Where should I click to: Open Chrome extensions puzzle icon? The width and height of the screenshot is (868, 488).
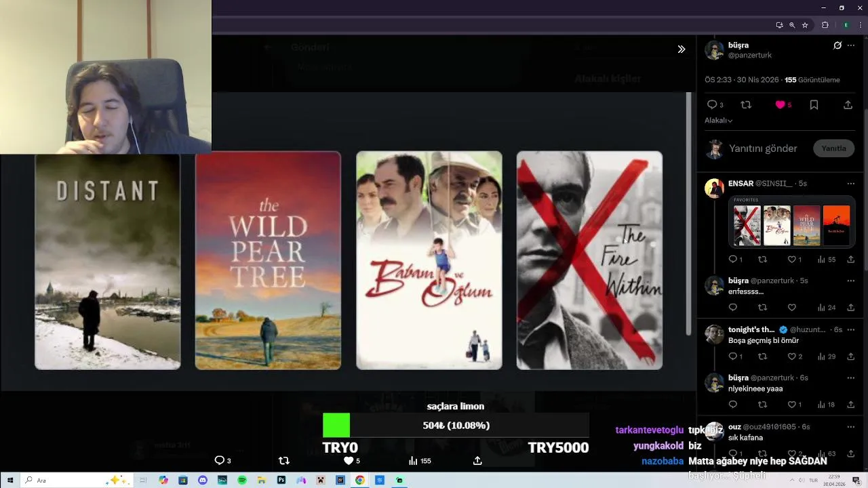[825, 25]
